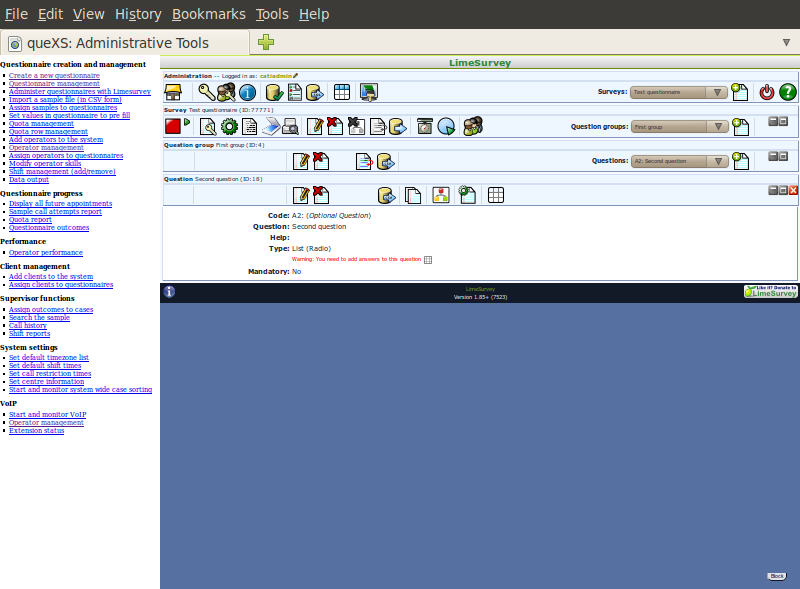Image resolution: width=800 pixels, height=589 pixels.
Task: Click the add answers icon beside the warning
Action: point(428,260)
